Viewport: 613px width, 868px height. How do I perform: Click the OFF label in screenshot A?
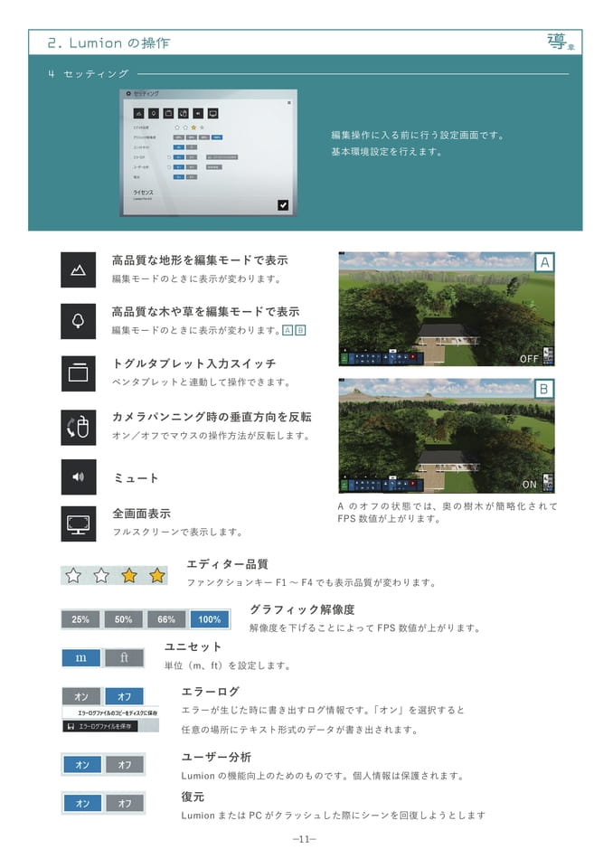[529, 359]
